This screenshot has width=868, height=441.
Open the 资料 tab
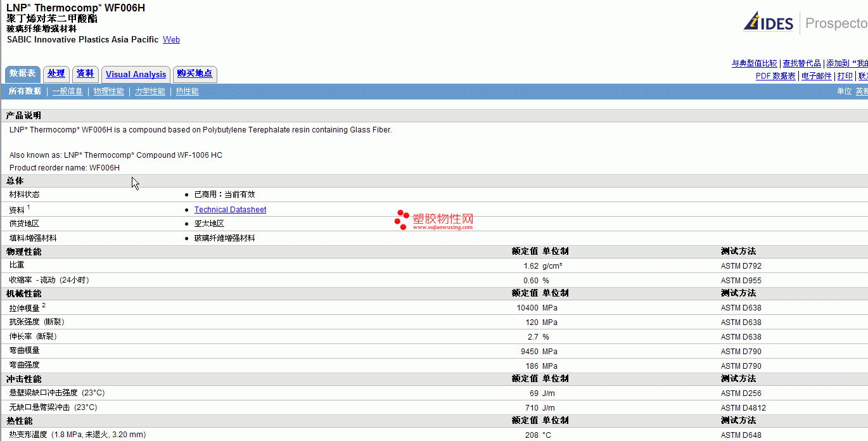[86, 73]
